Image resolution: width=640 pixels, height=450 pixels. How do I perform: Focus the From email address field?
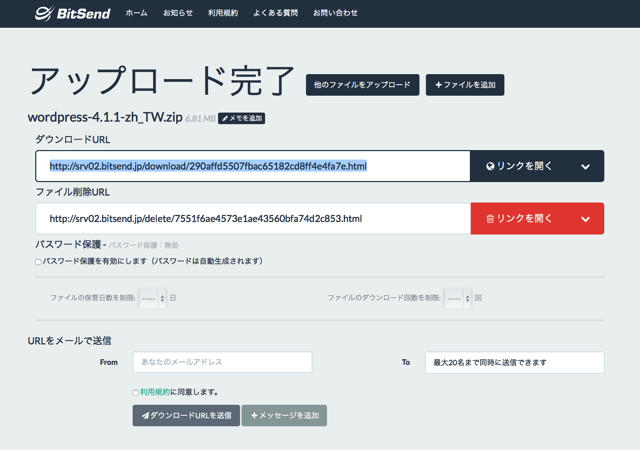pos(222,362)
